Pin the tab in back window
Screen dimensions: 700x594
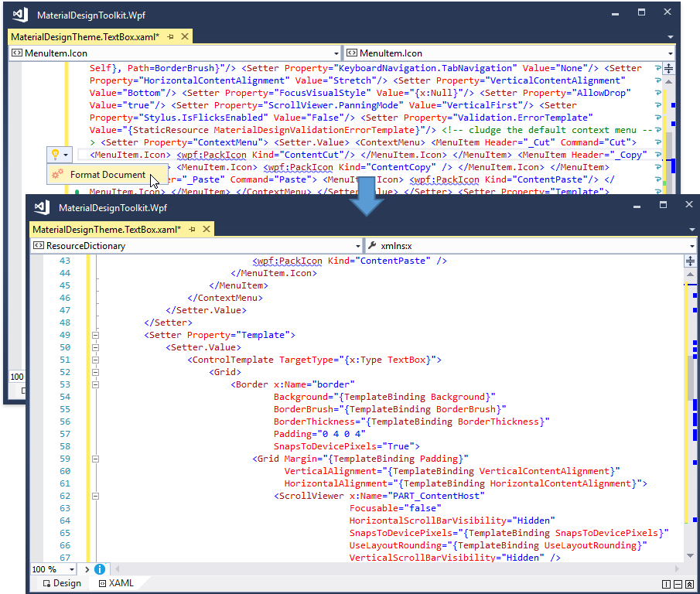click(x=170, y=36)
